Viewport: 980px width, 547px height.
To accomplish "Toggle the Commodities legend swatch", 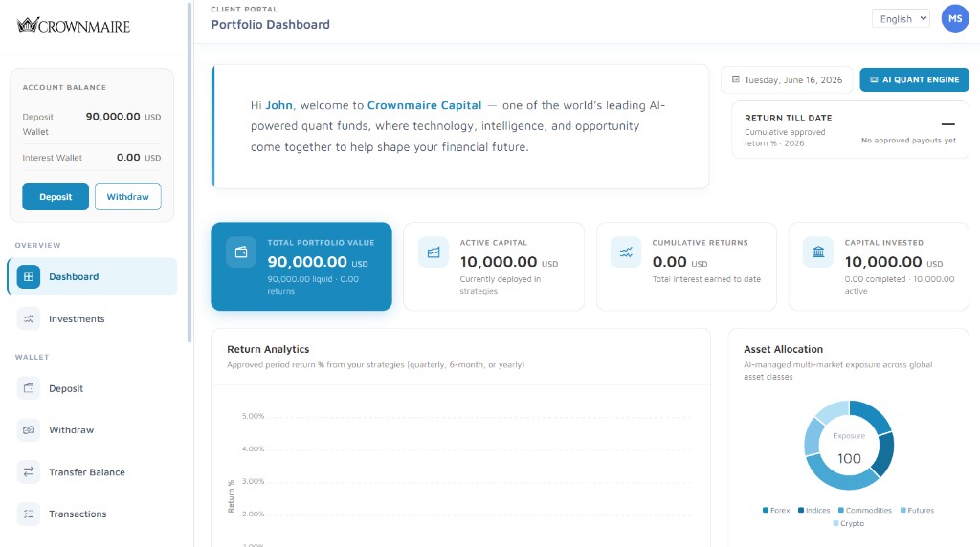I will [x=841, y=510].
